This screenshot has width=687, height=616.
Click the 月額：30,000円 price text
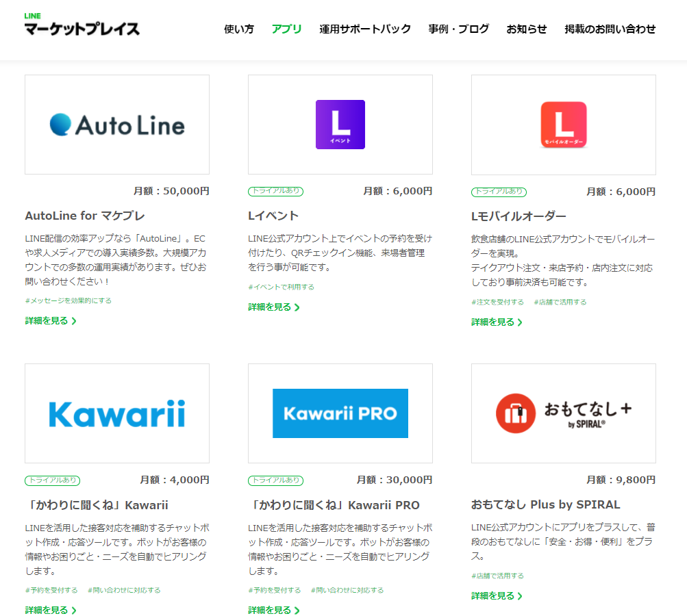[x=395, y=480]
